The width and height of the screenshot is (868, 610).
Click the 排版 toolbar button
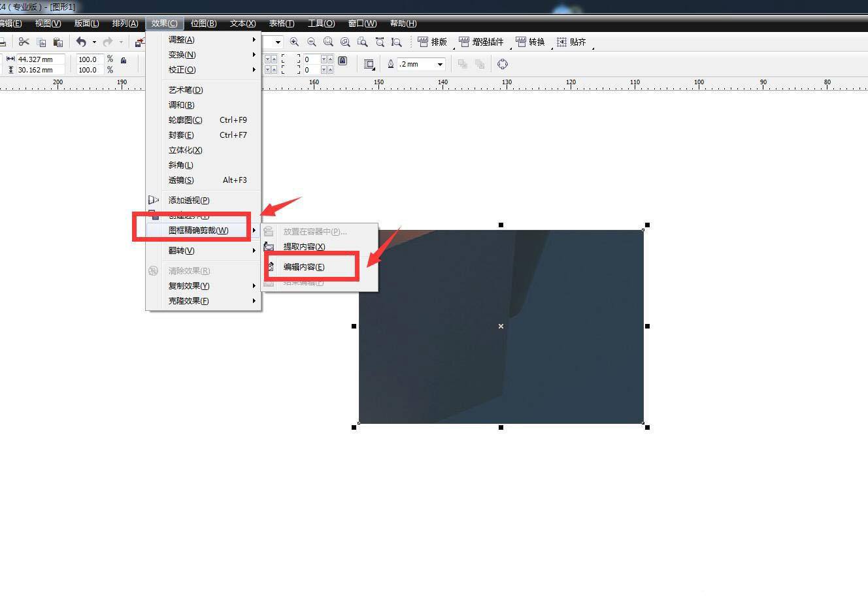click(433, 42)
